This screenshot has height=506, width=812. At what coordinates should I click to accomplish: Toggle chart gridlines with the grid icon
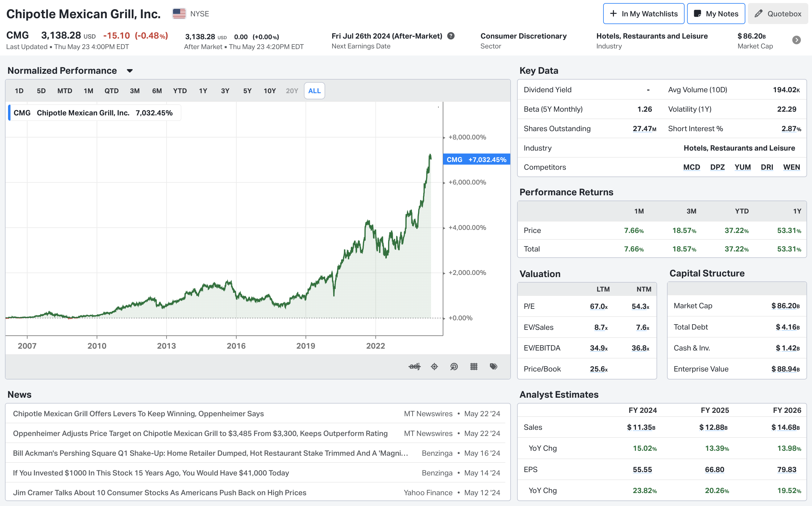[x=474, y=367]
